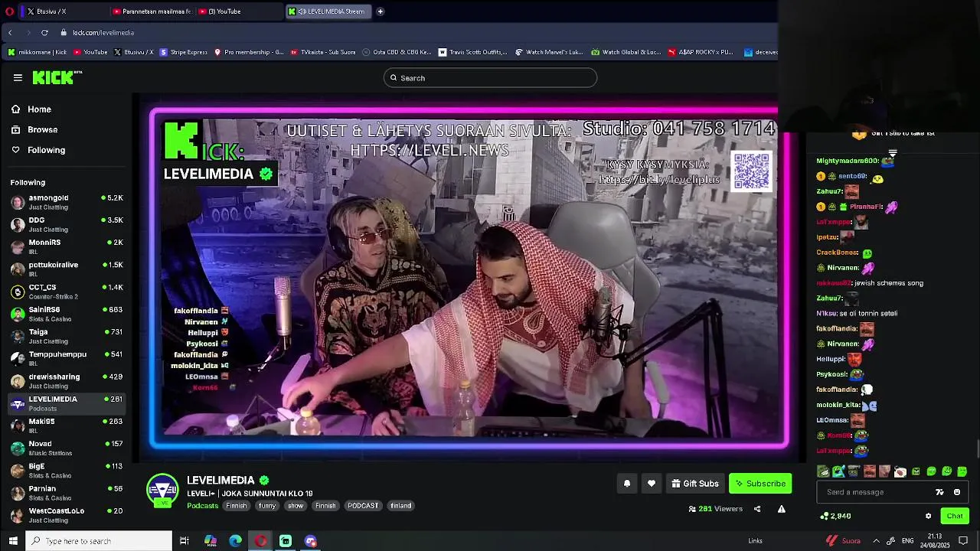The height and width of the screenshot is (551, 980).
Task: Follow the channel with the heart button
Action: pos(652,484)
